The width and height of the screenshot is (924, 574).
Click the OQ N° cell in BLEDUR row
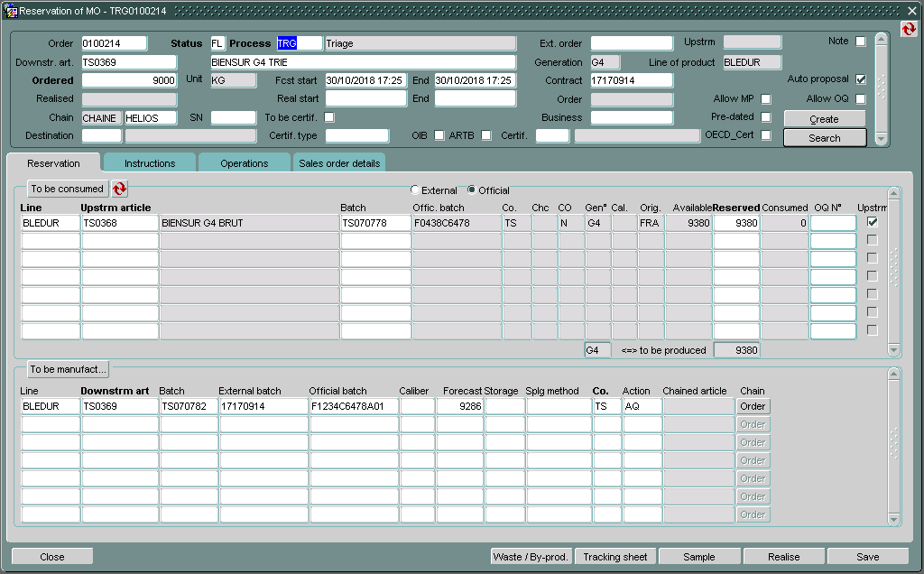point(833,223)
